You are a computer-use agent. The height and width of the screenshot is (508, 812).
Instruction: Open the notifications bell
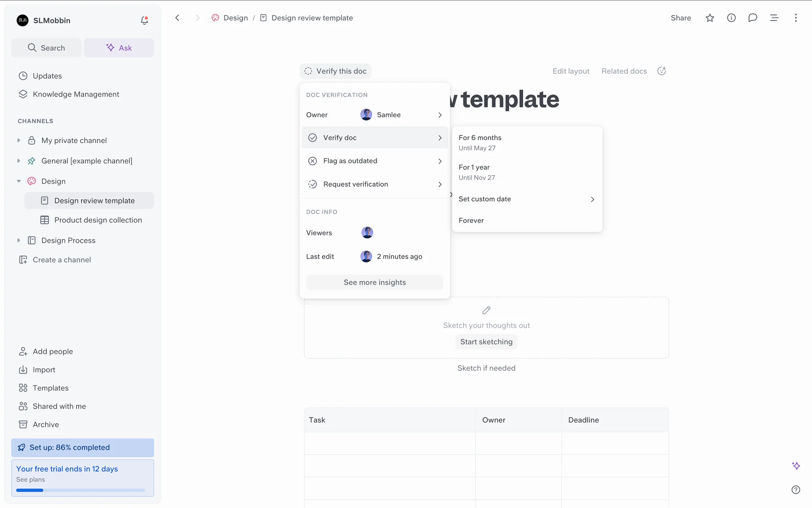coord(144,20)
